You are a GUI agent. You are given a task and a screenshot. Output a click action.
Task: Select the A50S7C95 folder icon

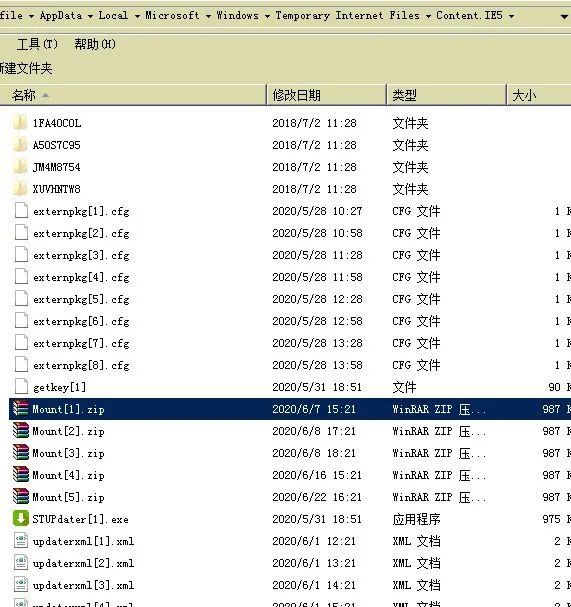tap(21, 145)
